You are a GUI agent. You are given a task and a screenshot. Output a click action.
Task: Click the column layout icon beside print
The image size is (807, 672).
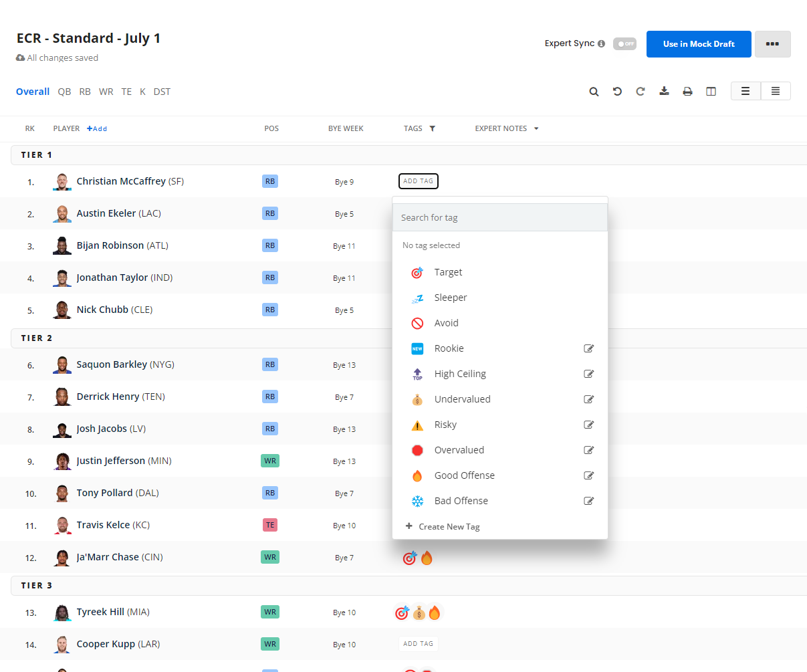(x=711, y=91)
